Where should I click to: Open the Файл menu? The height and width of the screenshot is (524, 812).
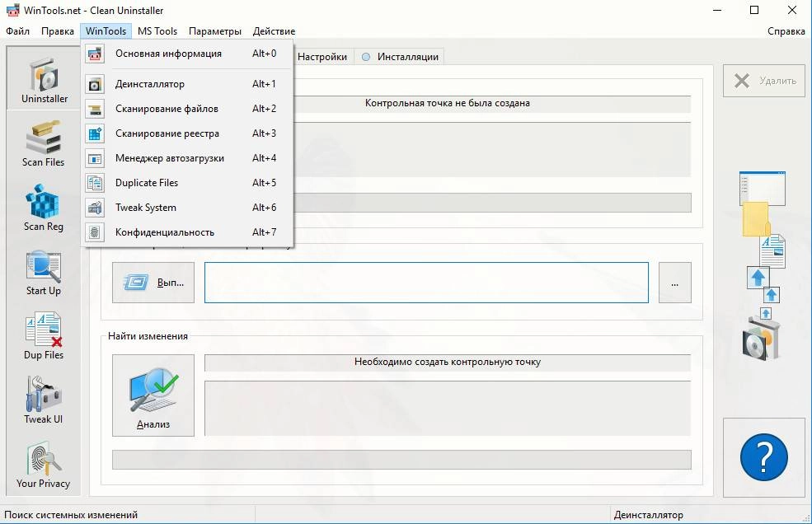pos(17,31)
